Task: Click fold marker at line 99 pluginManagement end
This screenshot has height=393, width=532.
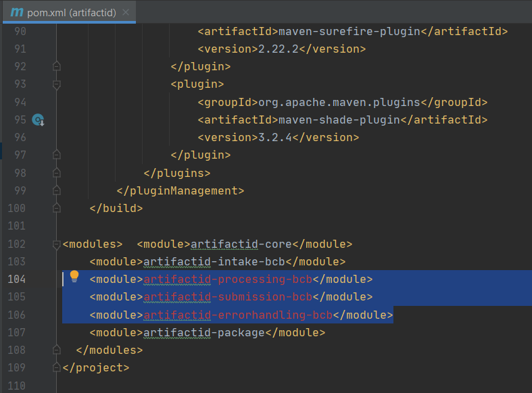Action: point(57,190)
